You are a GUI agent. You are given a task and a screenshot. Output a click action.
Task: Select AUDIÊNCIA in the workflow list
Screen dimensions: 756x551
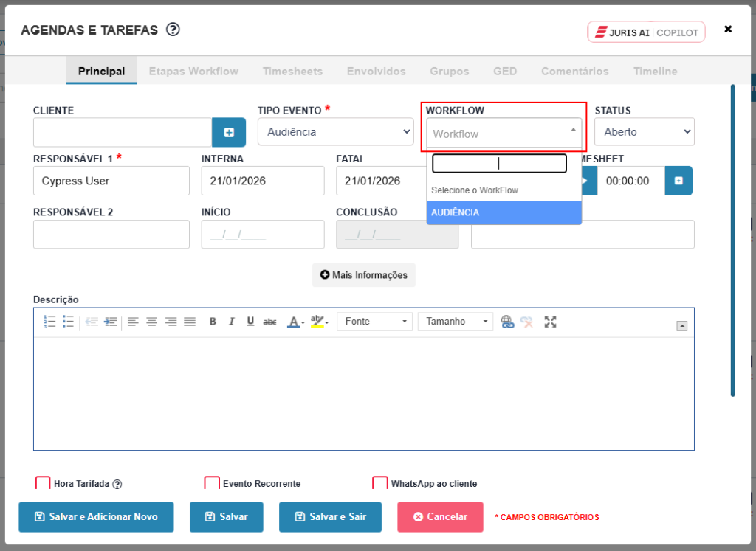[504, 212]
